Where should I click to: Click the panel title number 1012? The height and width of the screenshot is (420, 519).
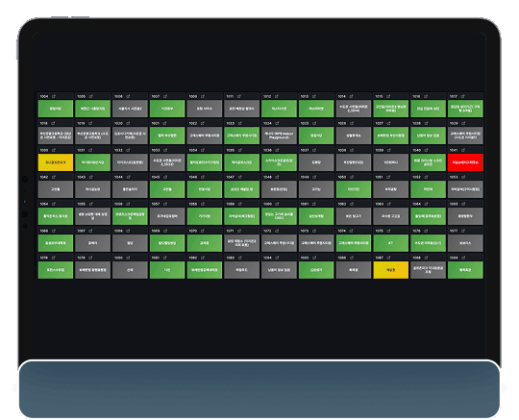[267, 96]
